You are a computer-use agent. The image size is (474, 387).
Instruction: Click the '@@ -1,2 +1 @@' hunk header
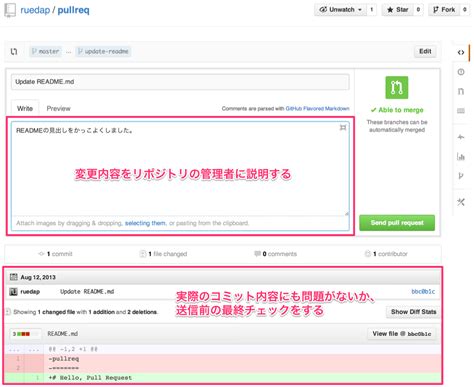coord(73,349)
